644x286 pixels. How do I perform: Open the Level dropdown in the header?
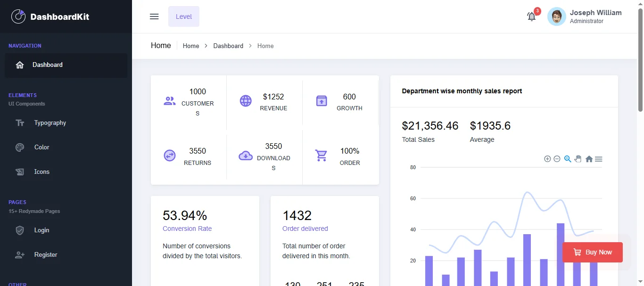183,16
